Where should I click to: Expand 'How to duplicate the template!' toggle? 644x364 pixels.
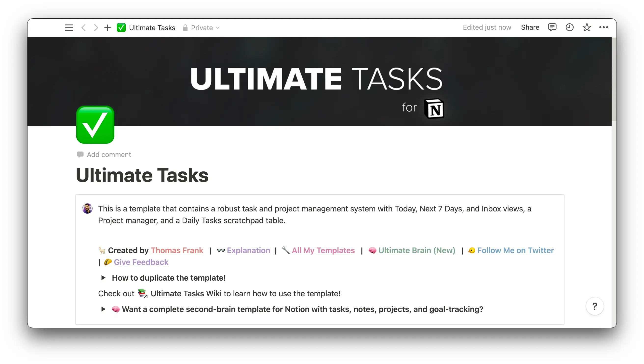[103, 277]
